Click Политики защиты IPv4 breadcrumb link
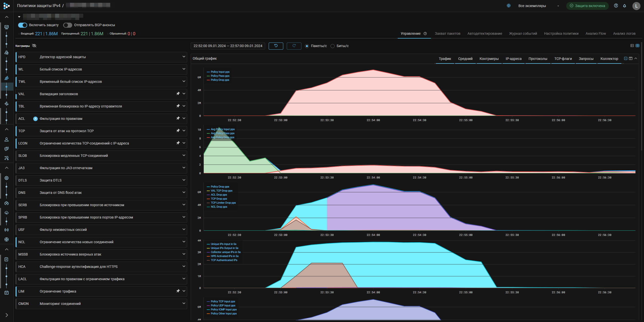This screenshot has height=322, width=644. coord(39,6)
